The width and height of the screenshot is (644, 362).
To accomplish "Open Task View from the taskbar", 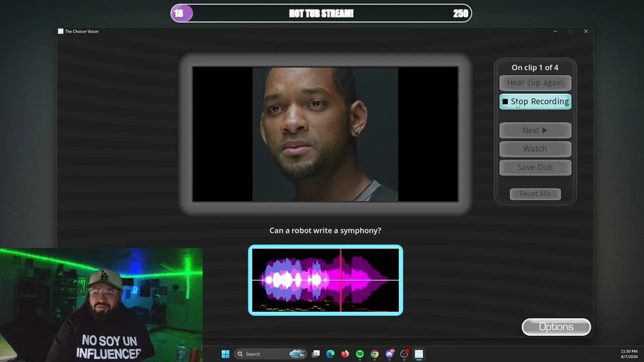I will click(315, 354).
